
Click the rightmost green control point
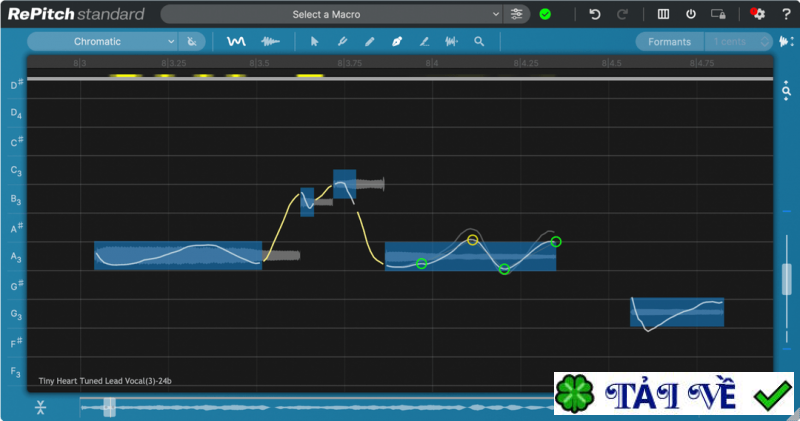coord(556,242)
